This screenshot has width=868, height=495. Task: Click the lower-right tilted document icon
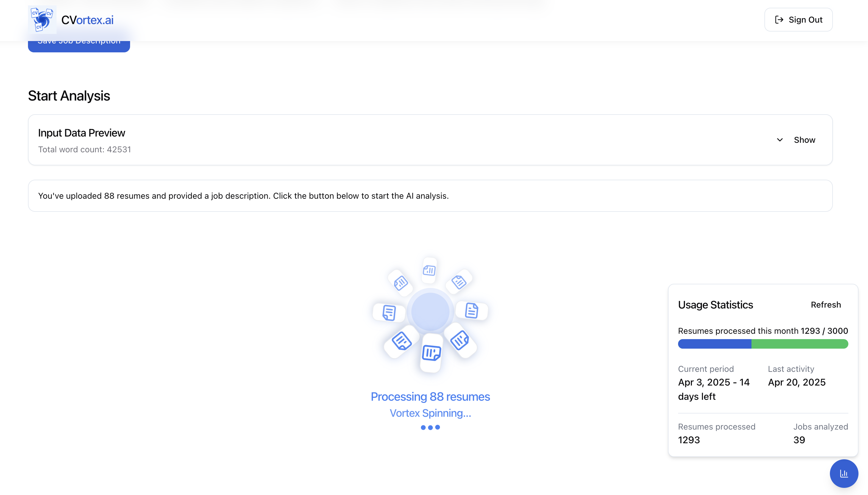(460, 340)
